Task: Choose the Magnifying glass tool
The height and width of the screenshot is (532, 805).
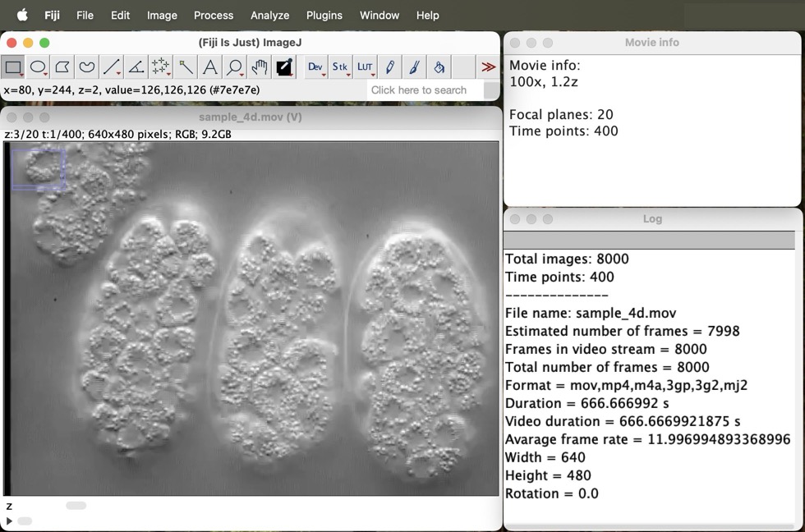Action: point(235,67)
